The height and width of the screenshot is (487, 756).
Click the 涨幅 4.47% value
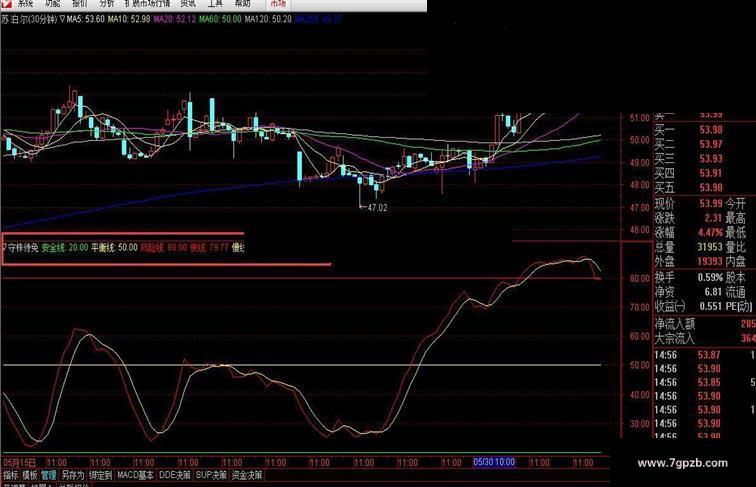pos(711,232)
